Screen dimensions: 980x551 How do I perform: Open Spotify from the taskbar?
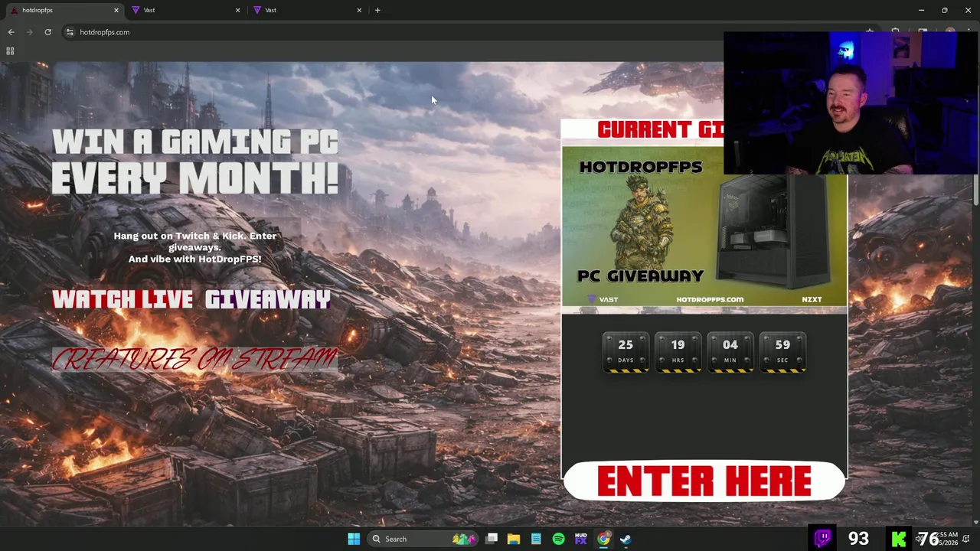tap(558, 539)
